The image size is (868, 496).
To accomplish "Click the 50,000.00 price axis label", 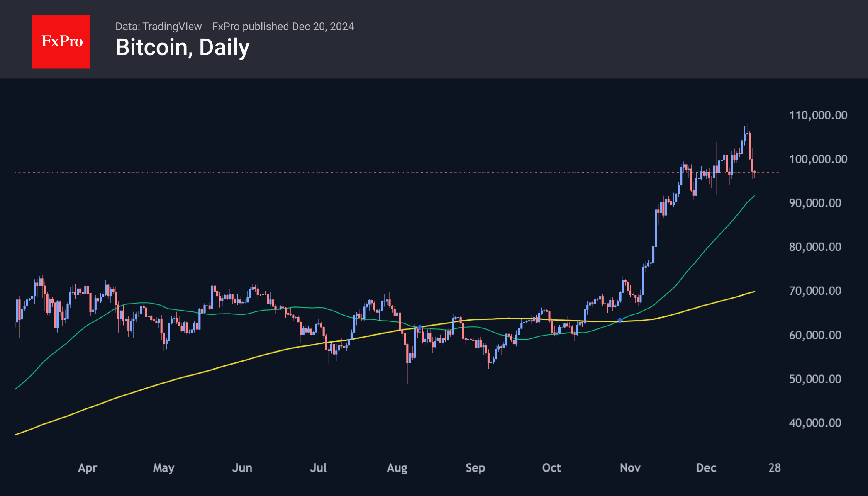I will tap(815, 379).
